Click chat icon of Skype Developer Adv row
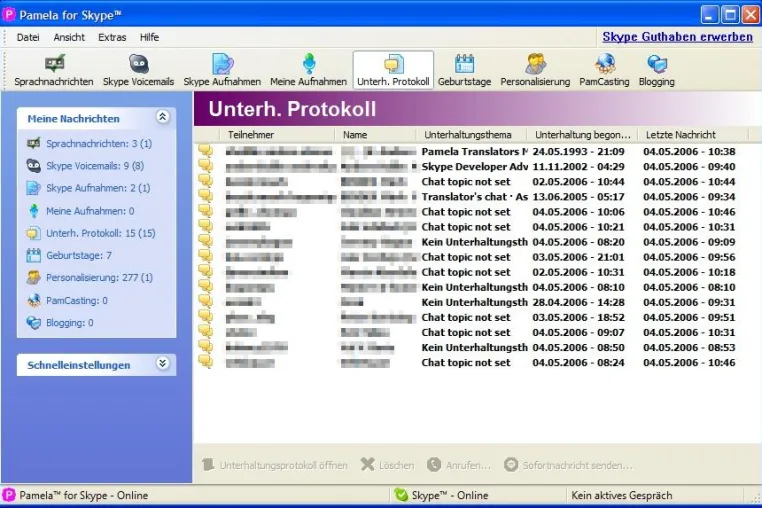The width and height of the screenshot is (762, 508). (206, 165)
